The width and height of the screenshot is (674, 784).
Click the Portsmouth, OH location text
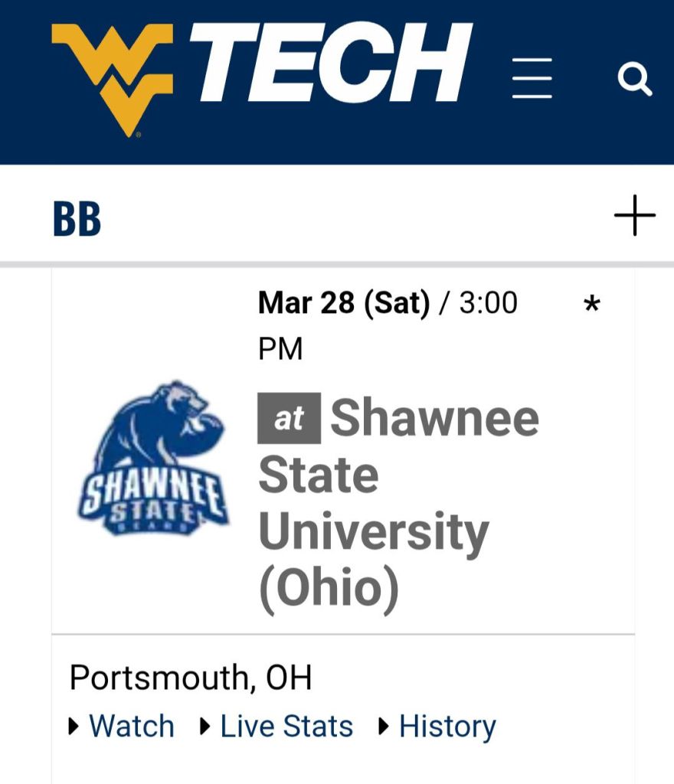tap(191, 678)
